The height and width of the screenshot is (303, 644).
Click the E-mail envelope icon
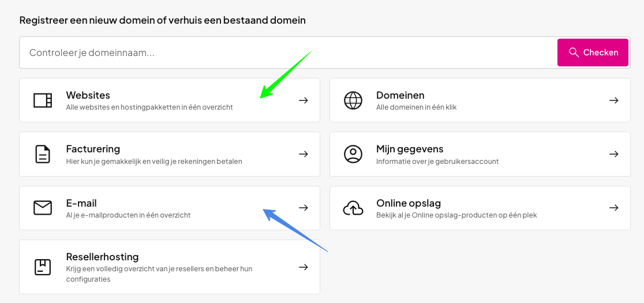point(43,208)
